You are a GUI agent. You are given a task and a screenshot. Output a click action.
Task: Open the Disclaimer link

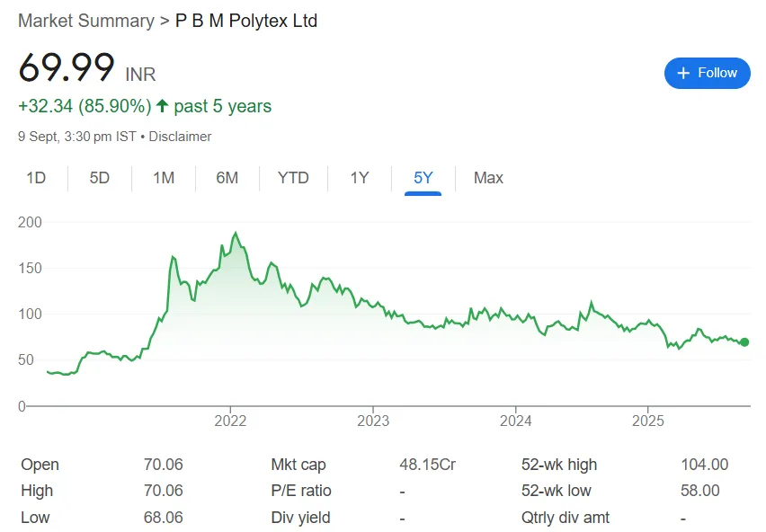[x=180, y=137]
